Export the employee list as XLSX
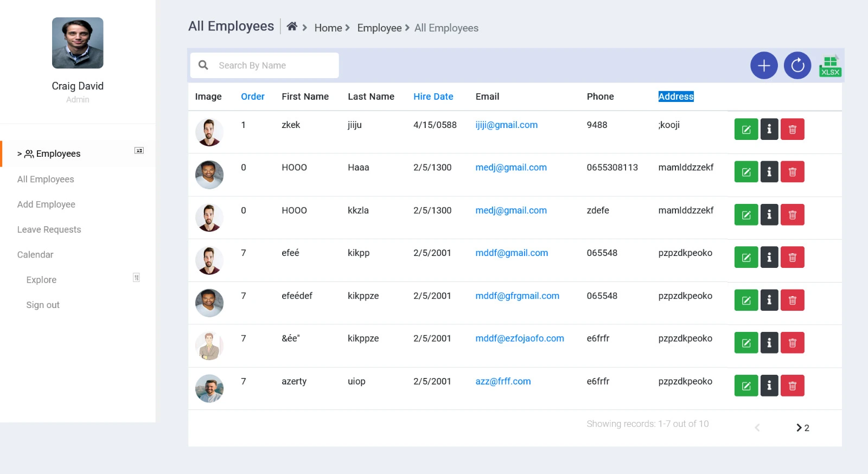 [x=830, y=66]
